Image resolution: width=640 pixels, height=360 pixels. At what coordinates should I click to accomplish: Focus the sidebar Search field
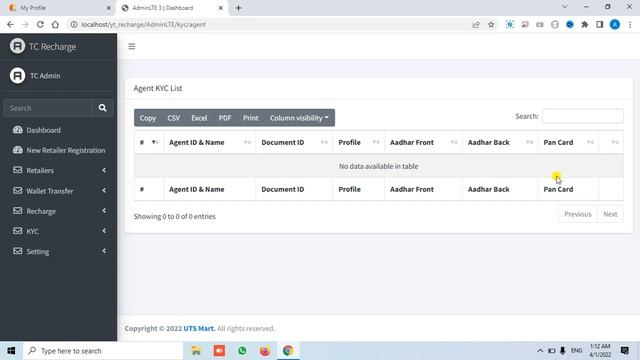[x=48, y=108]
